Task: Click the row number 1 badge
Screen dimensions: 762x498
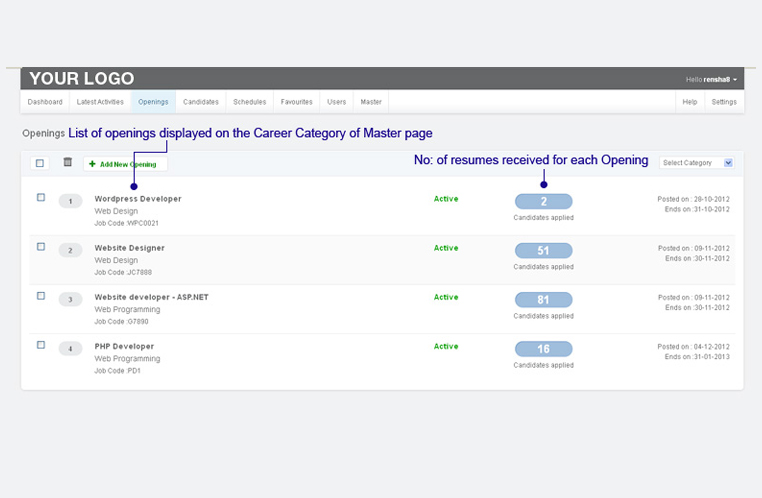Action: pos(70,201)
